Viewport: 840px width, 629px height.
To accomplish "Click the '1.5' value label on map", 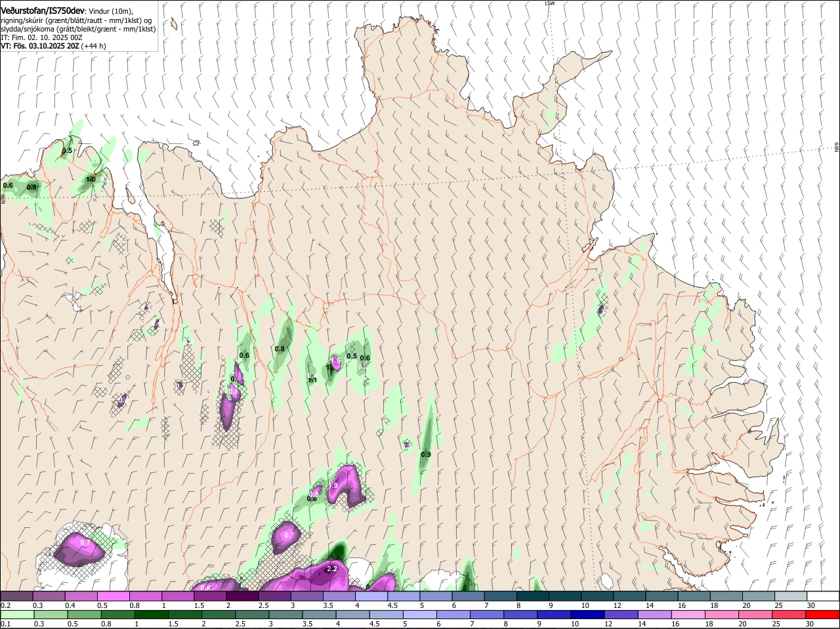I will [x=336, y=361].
